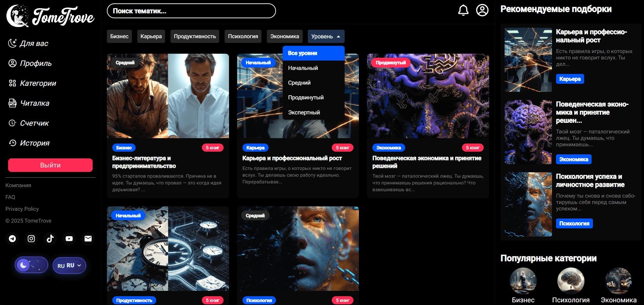The height and width of the screenshot is (305, 644).
Task: Collapse the Уровень dropdown
Action: point(326,36)
